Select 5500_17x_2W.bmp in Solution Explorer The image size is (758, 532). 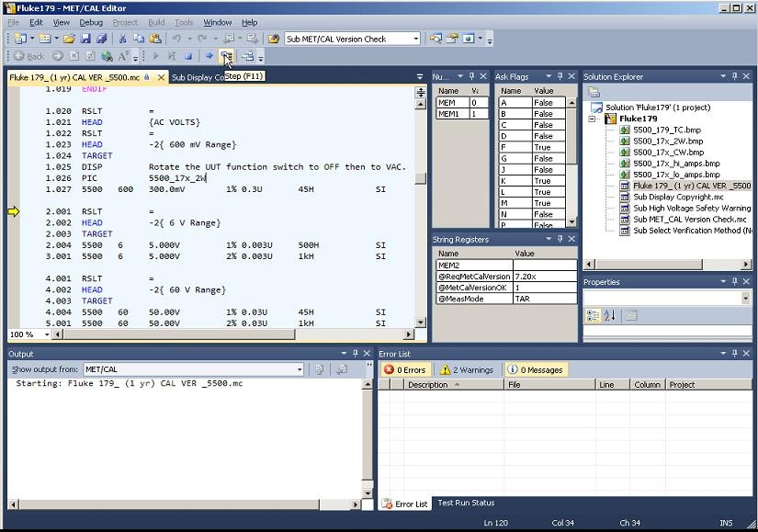click(x=668, y=141)
